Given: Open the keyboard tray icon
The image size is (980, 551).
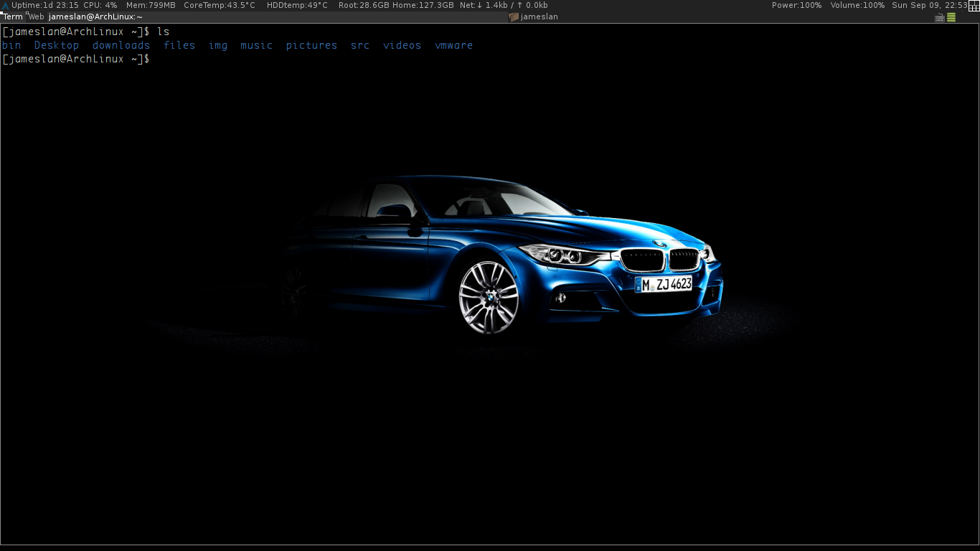Looking at the screenshot, I should (940, 17).
